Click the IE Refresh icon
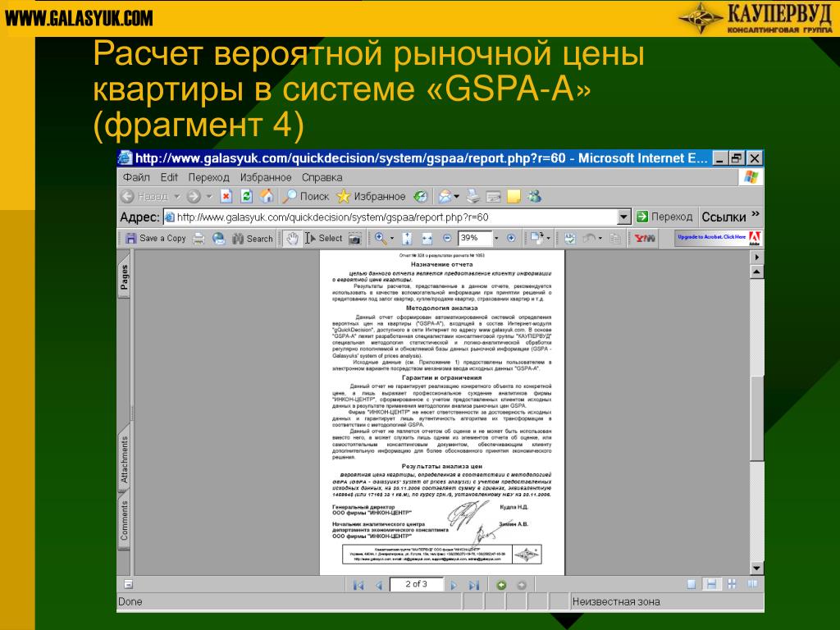840x630 pixels. click(246, 197)
